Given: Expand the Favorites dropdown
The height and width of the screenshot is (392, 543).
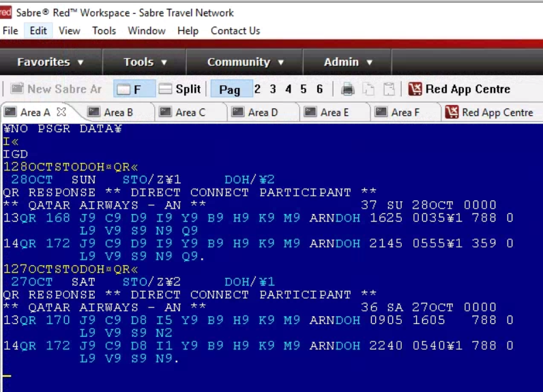Looking at the screenshot, I should 50,62.
